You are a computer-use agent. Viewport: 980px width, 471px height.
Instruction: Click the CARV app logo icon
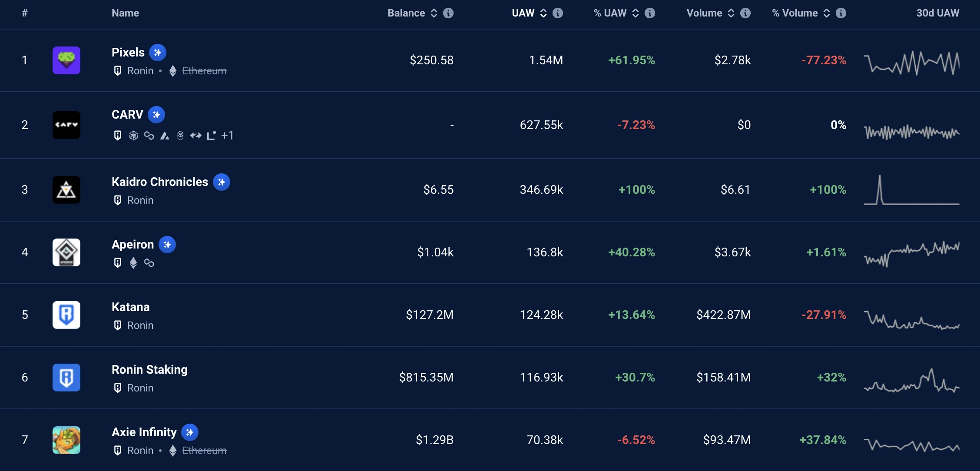tap(66, 125)
